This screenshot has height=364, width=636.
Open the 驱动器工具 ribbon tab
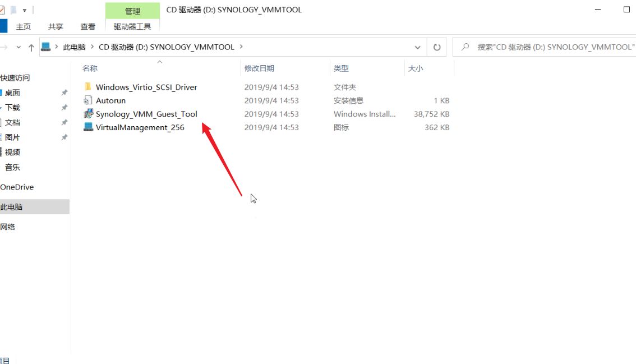(132, 27)
